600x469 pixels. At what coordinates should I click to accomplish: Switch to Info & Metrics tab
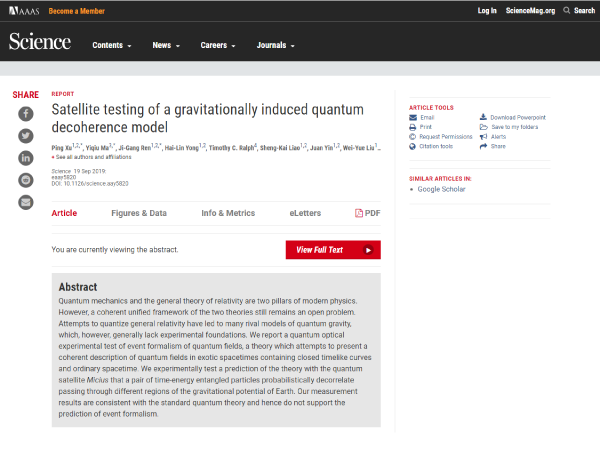coord(228,213)
